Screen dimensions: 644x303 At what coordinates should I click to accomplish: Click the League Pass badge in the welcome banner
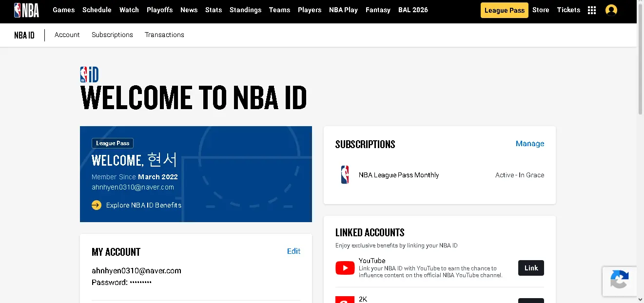[113, 143]
